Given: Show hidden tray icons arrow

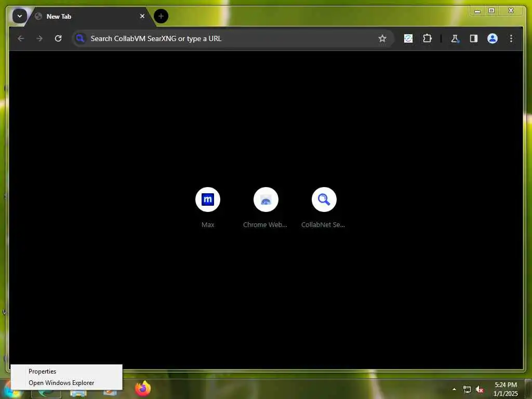Looking at the screenshot, I should tap(454, 389).
